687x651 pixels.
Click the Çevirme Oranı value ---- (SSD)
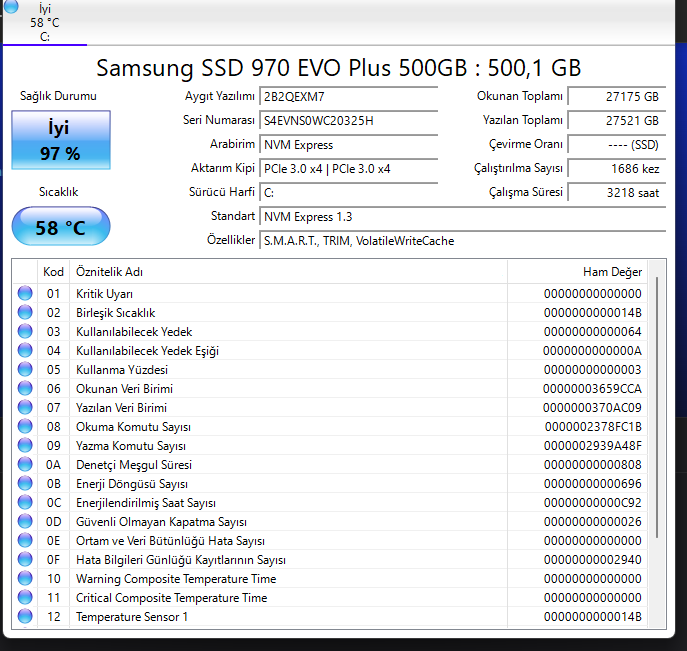click(617, 145)
